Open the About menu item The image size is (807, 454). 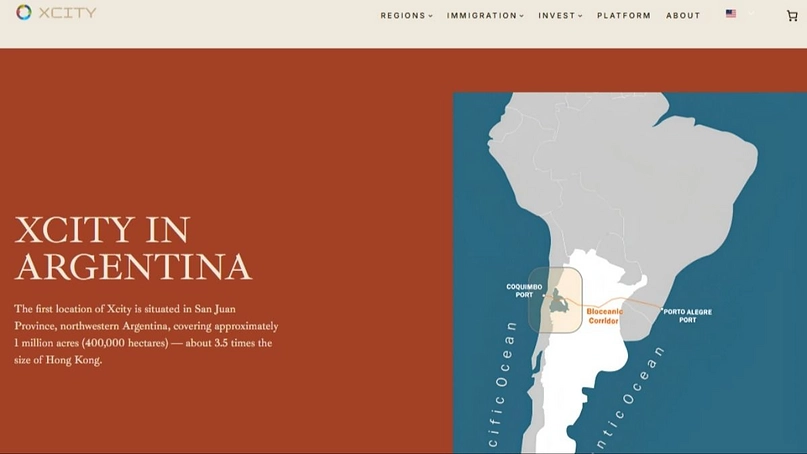pyautogui.click(x=683, y=16)
